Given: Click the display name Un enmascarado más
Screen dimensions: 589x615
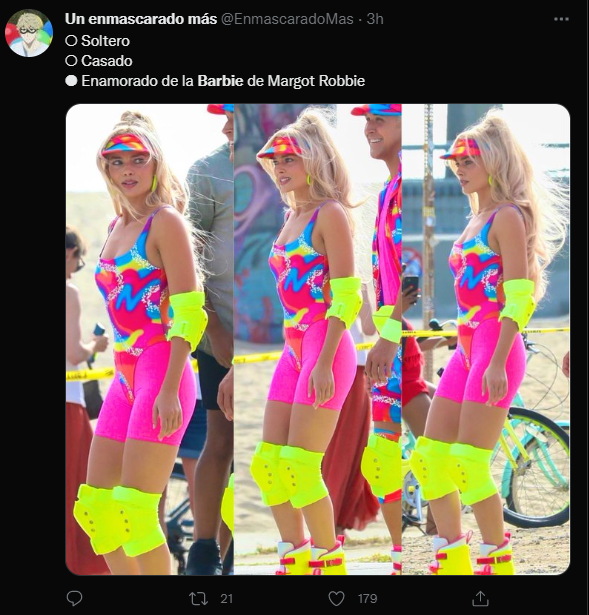Looking at the screenshot, I should [141, 19].
